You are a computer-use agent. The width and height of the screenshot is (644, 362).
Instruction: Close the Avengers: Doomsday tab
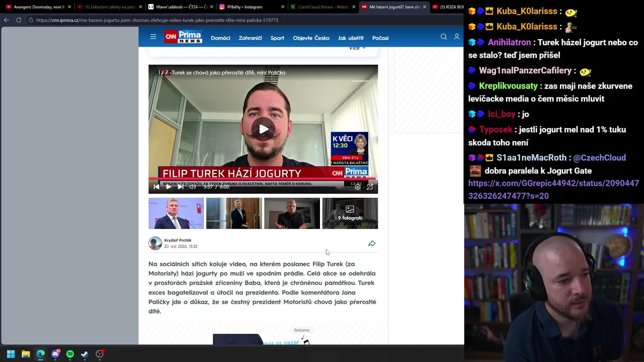pos(69,7)
